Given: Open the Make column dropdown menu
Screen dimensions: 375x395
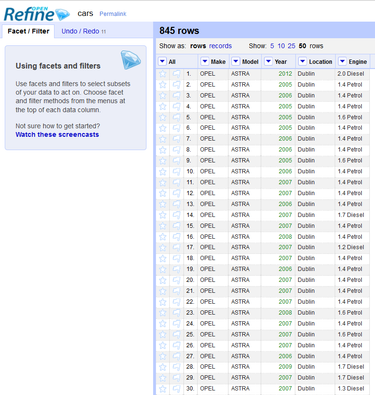Looking at the screenshot, I should click(x=205, y=61).
